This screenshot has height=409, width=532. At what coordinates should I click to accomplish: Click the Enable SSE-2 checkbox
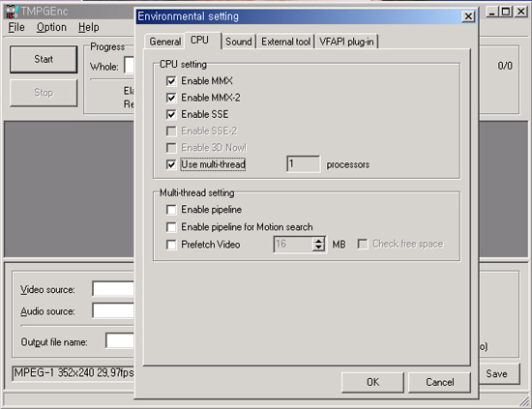[171, 131]
